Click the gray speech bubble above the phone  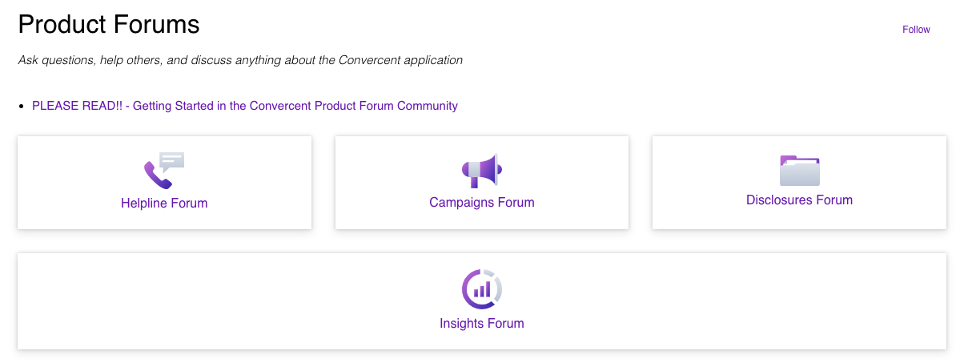[172, 160]
